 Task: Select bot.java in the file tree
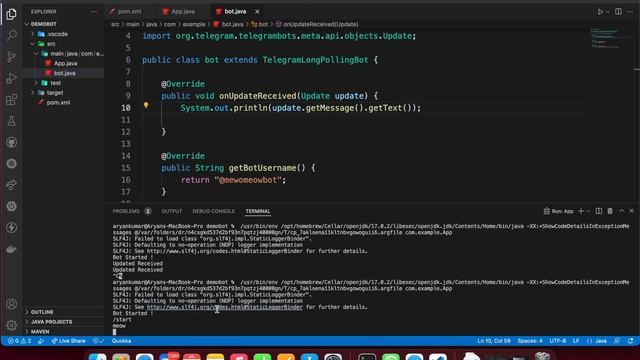pyautogui.click(x=63, y=73)
